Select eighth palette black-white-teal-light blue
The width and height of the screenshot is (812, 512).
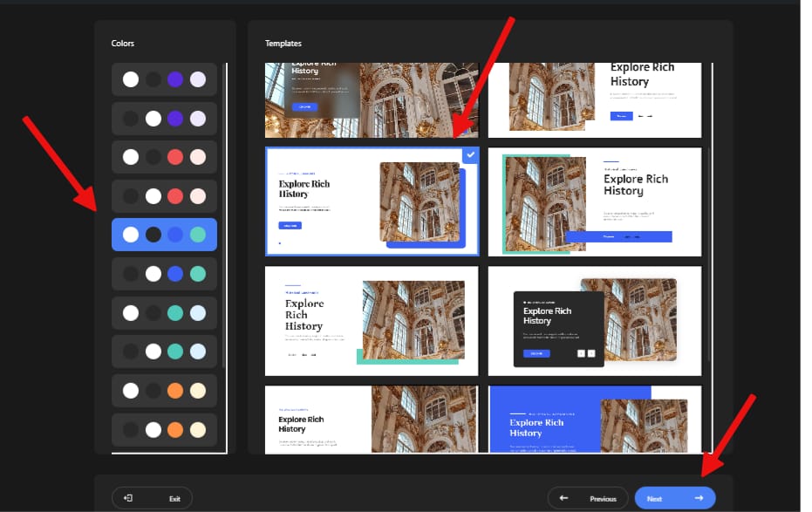click(164, 352)
